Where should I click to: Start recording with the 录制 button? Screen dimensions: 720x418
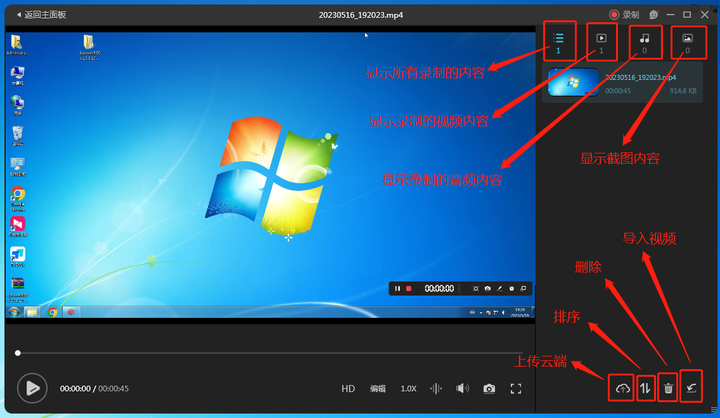coord(624,15)
